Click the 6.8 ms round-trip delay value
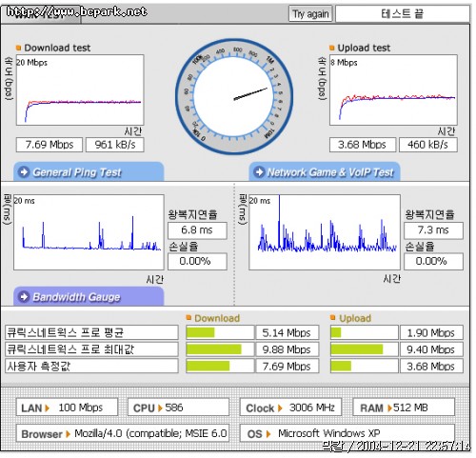 pyautogui.click(x=197, y=230)
